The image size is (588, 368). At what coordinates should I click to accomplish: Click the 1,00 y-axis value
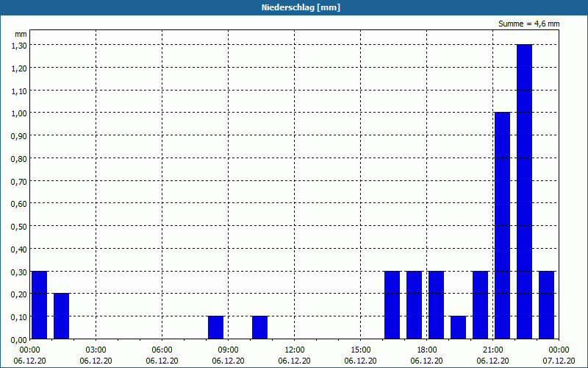19,113
